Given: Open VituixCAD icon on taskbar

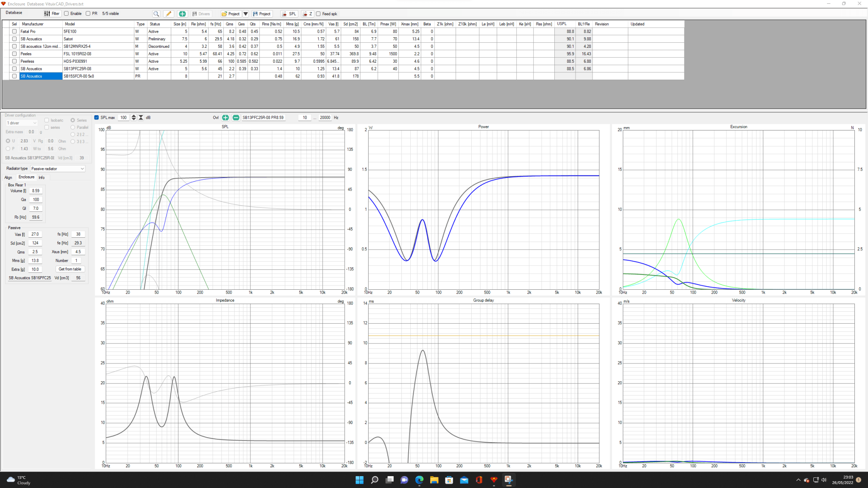Looking at the screenshot, I should point(494,480).
